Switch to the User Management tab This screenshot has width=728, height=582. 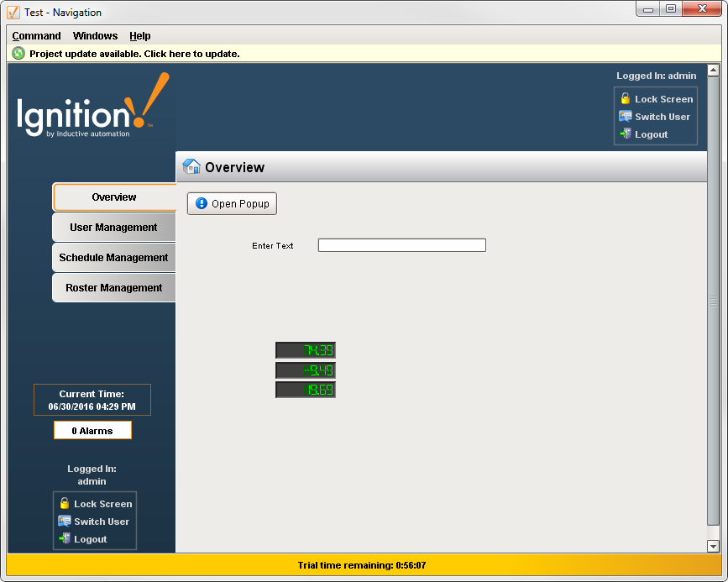coord(113,227)
